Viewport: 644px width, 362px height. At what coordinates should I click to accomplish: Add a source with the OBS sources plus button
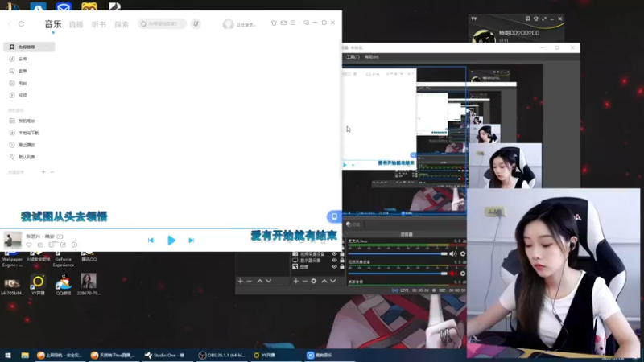pos(295,281)
